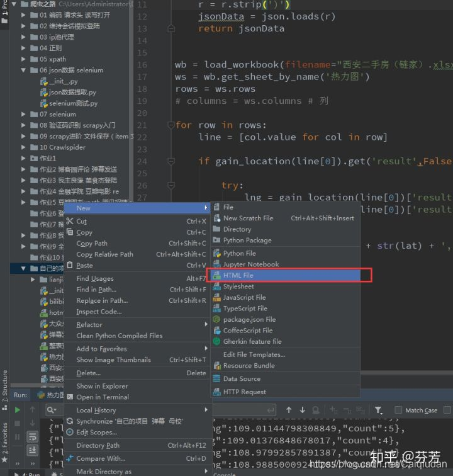Click the soft-wrap icon in Run panel

(33, 436)
